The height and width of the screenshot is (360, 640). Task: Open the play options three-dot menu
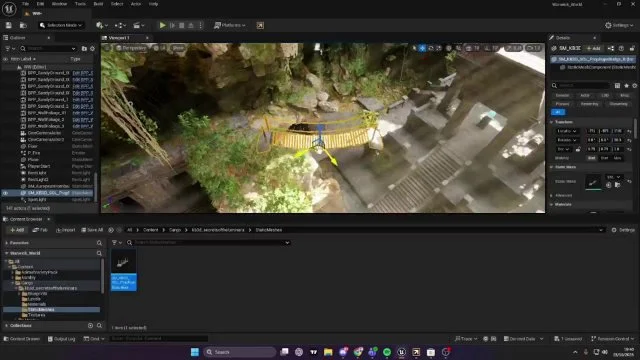pyautogui.click(x=200, y=25)
